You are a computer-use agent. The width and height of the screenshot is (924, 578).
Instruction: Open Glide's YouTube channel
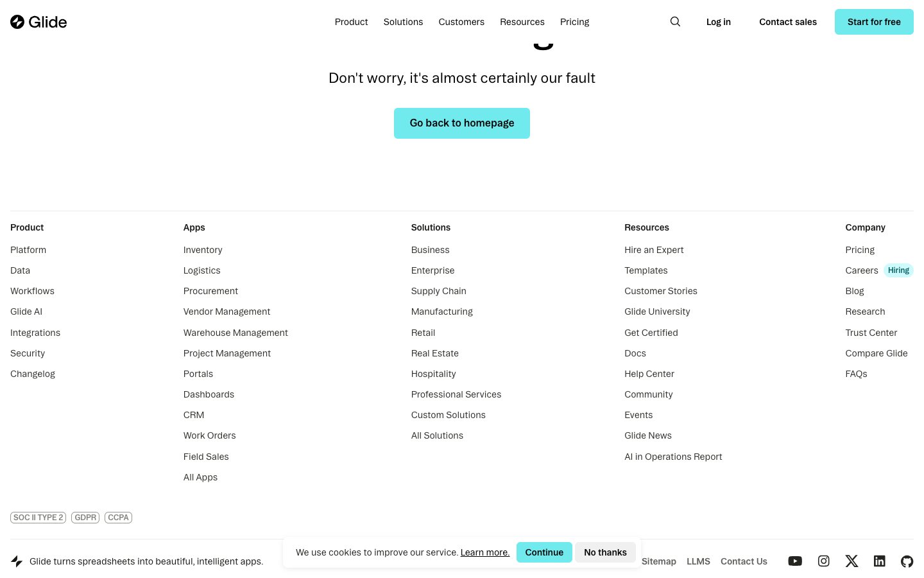click(x=795, y=561)
